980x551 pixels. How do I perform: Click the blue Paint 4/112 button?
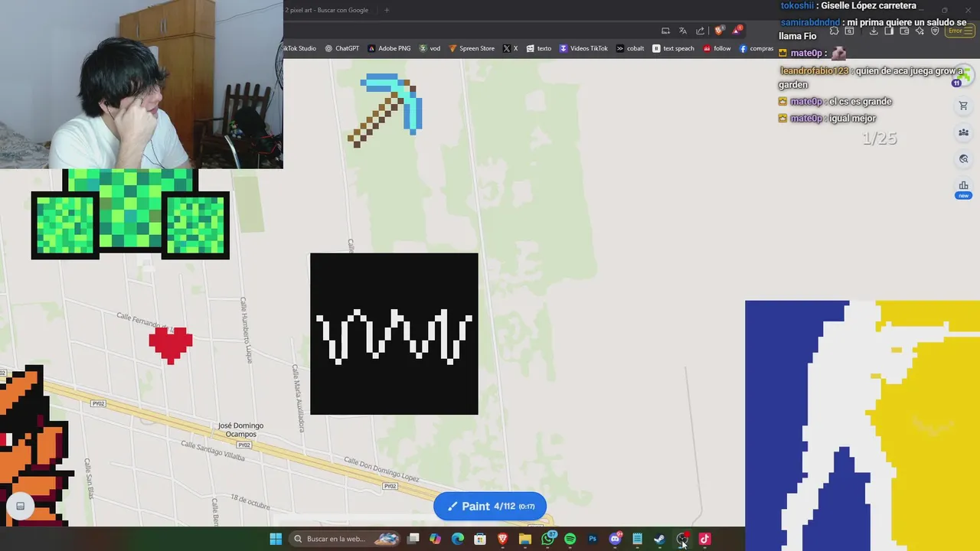(x=490, y=506)
